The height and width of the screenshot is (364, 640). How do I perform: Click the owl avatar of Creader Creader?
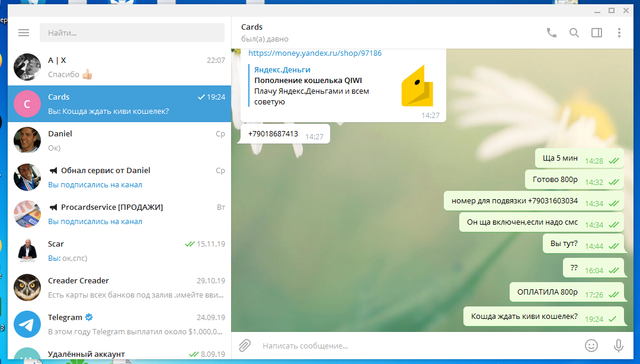[x=27, y=287]
